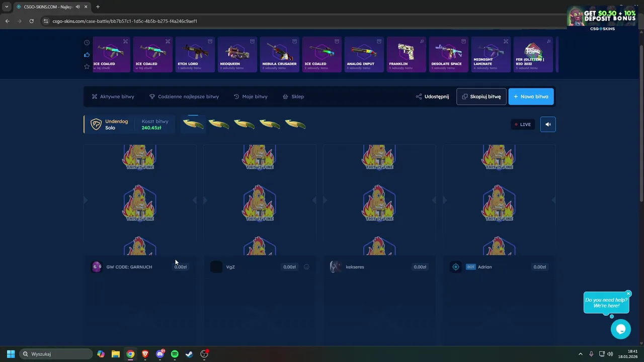Open OBS Studio from the taskbar
Image resolution: width=644 pixels, height=362 pixels.
tap(204, 354)
